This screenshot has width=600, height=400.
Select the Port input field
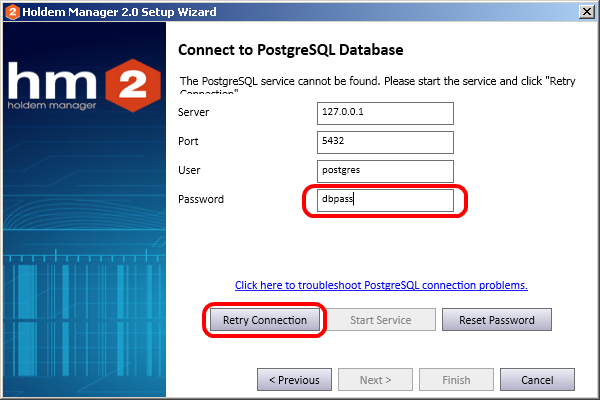385,142
